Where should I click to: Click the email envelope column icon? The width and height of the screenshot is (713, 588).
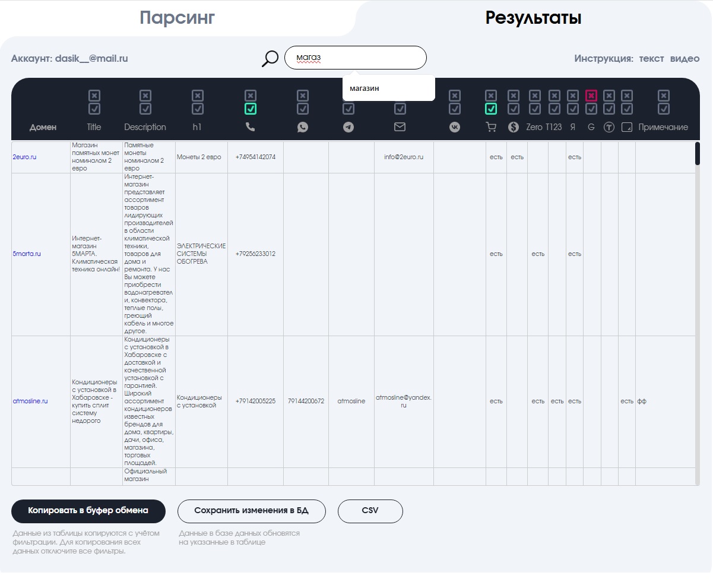click(x=400, y=127)
